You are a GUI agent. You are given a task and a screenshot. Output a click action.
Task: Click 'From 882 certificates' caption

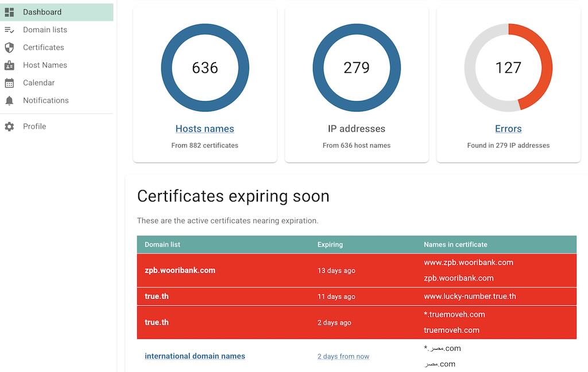[205, 145]
